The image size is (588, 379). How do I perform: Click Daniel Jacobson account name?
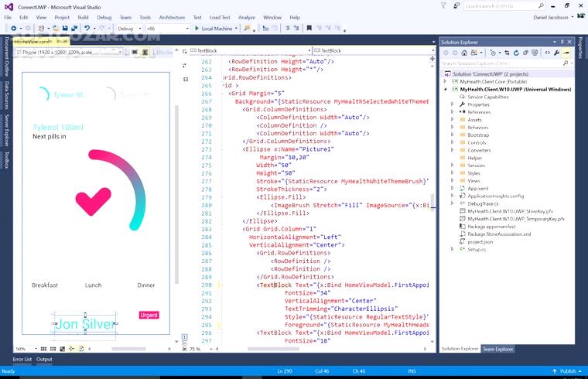tap(551, 17)
